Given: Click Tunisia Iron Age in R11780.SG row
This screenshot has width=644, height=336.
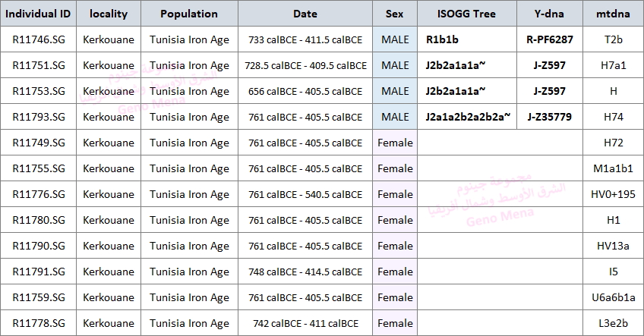Looking at the screenshot, I should (189, 220).
